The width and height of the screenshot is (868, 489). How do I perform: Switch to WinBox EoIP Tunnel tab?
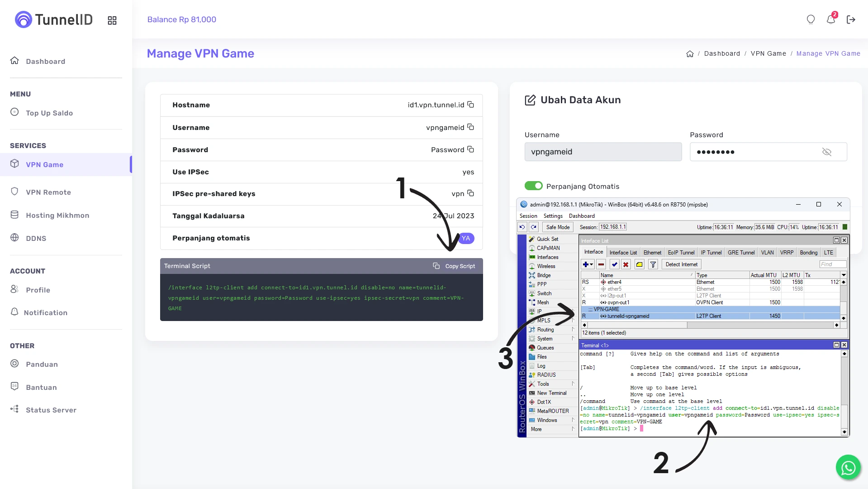coord(681,253)
